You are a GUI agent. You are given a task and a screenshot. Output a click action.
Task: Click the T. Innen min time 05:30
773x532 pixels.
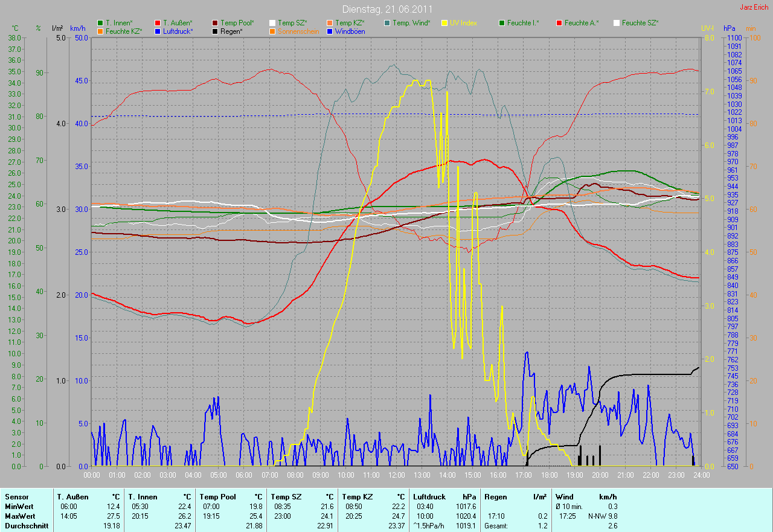click(140, 507)
